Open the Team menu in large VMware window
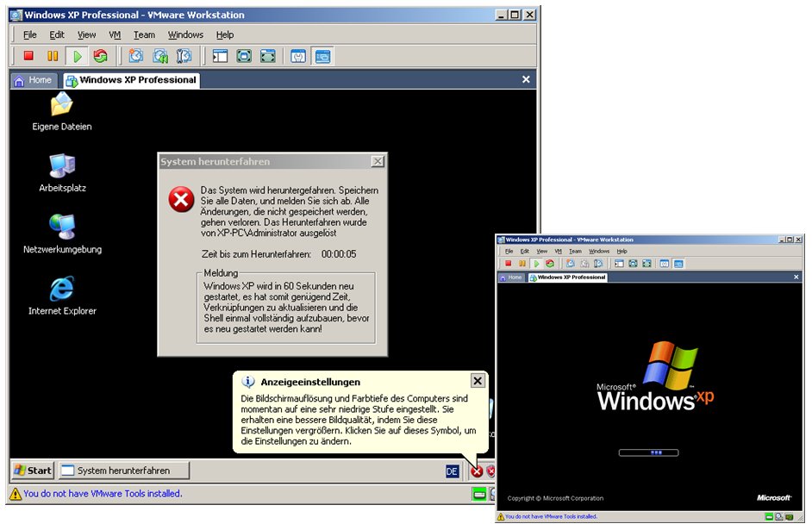The width and height of the screenshot is (812, 530). [144, 34]
